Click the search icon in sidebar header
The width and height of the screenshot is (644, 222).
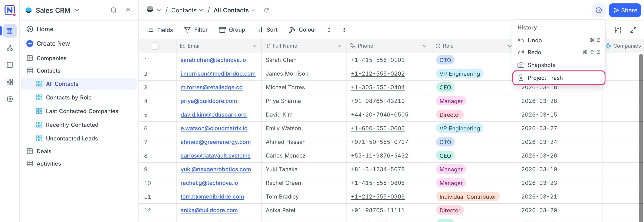(114, 10)
